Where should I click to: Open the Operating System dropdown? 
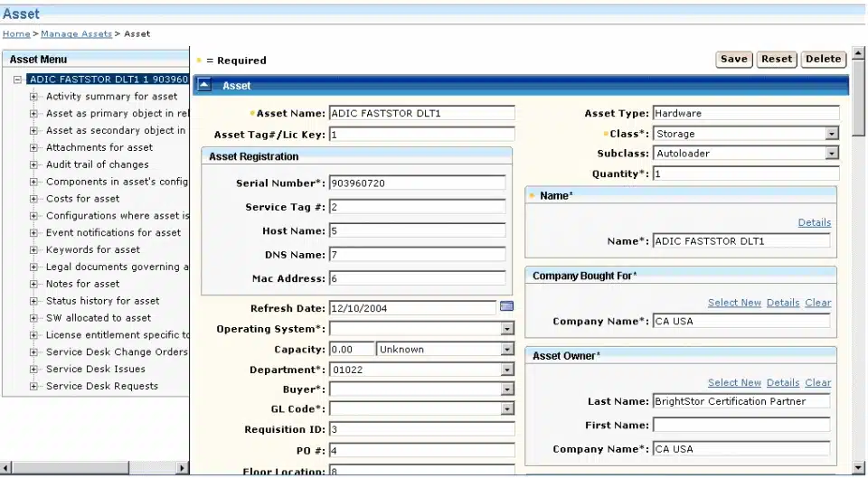tap(507, 329)
